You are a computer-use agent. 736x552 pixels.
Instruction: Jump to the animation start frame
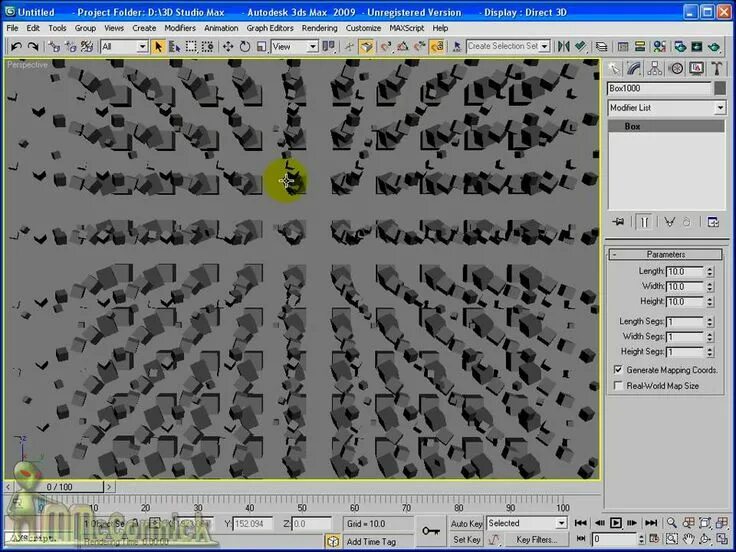[x=581, y=523]
